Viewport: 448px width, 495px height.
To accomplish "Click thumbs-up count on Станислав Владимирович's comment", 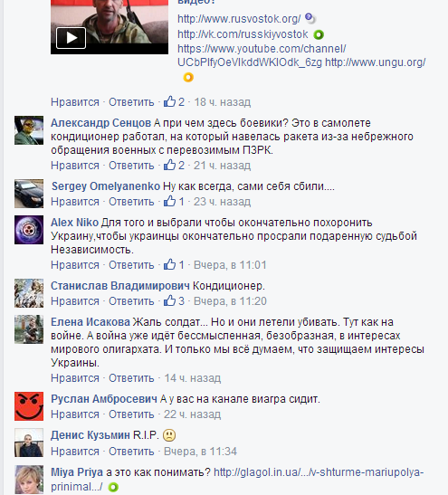I will (181, 300).
